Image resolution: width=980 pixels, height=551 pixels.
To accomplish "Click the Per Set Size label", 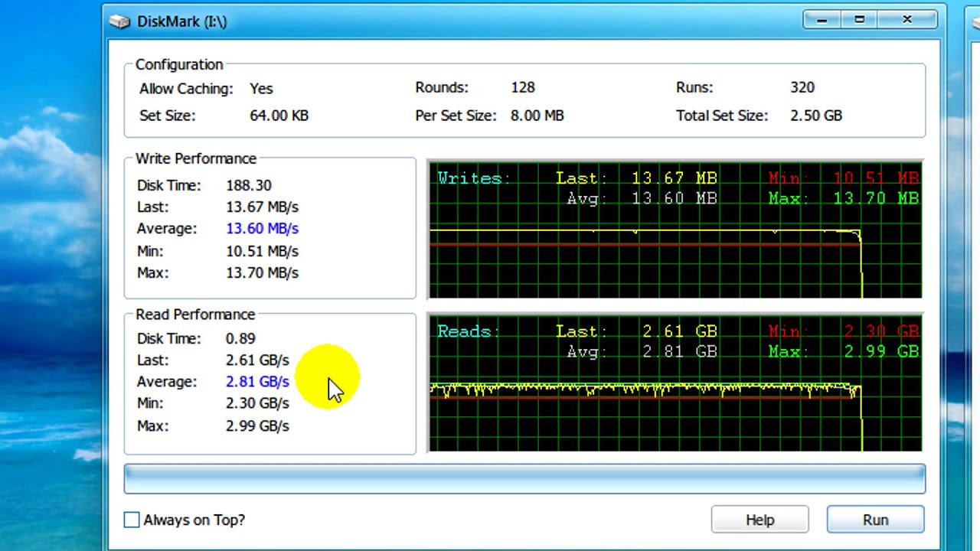I will pyautogui.click(x=456, y=116).
